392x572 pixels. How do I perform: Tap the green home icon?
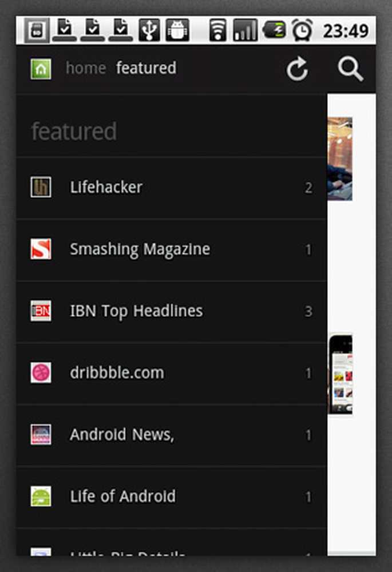(x=41, y=69)
